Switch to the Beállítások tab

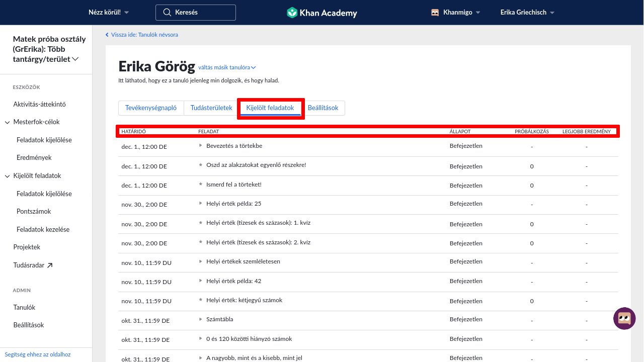pos(323,108)
